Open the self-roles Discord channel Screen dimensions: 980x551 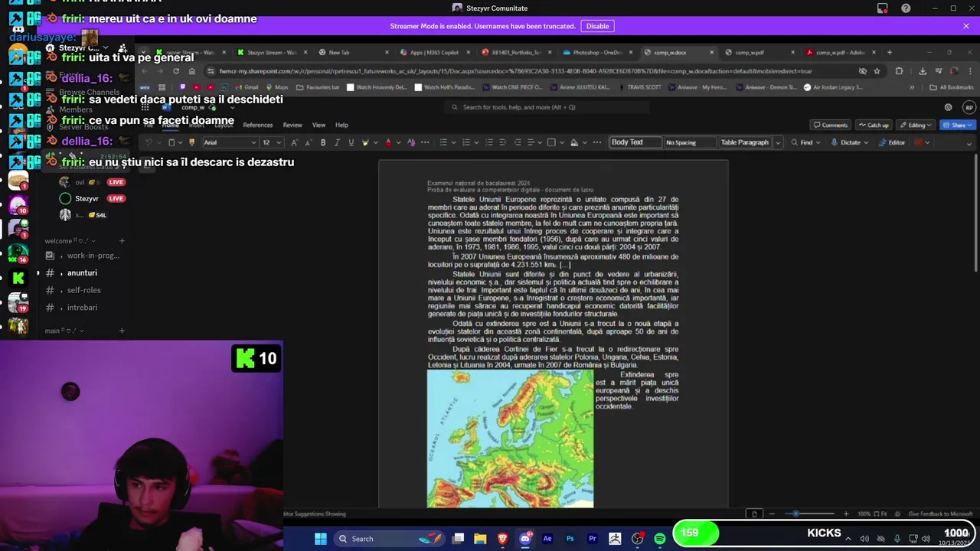coord(83,290)
